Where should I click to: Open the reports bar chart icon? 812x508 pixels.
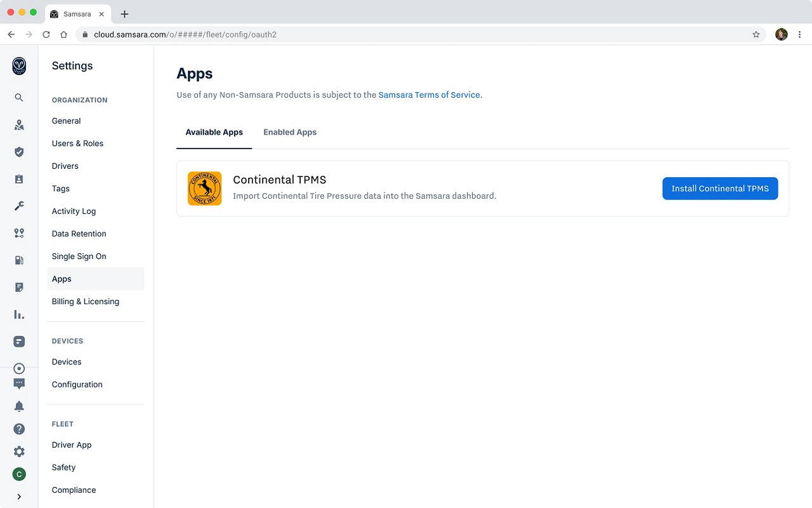coord(19,314)
